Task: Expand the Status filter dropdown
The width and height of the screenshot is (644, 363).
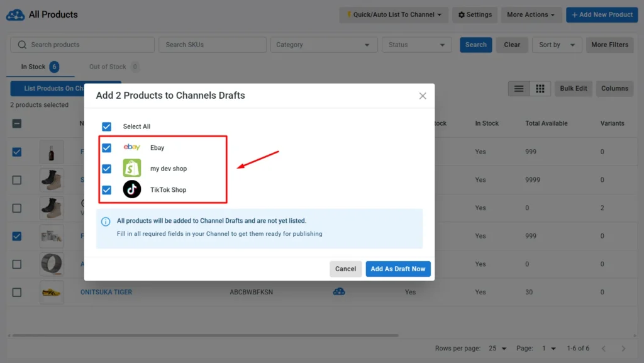Action: (x=416, y=45)
